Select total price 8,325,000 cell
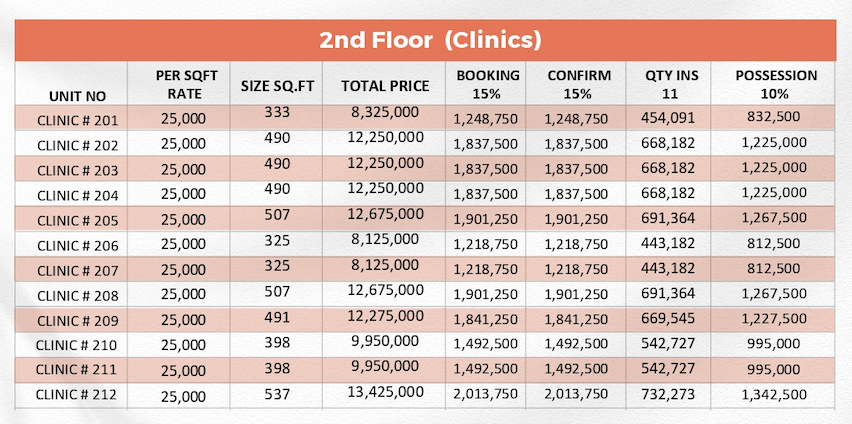Image resolution: width=852 pixels, height=424 pixels. [x=385, y=113]
